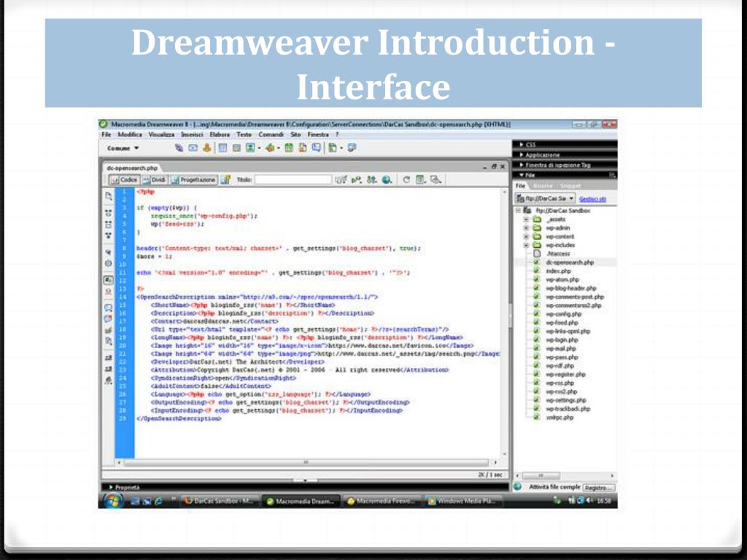Expand the wp-content folder

click(526, 237)
